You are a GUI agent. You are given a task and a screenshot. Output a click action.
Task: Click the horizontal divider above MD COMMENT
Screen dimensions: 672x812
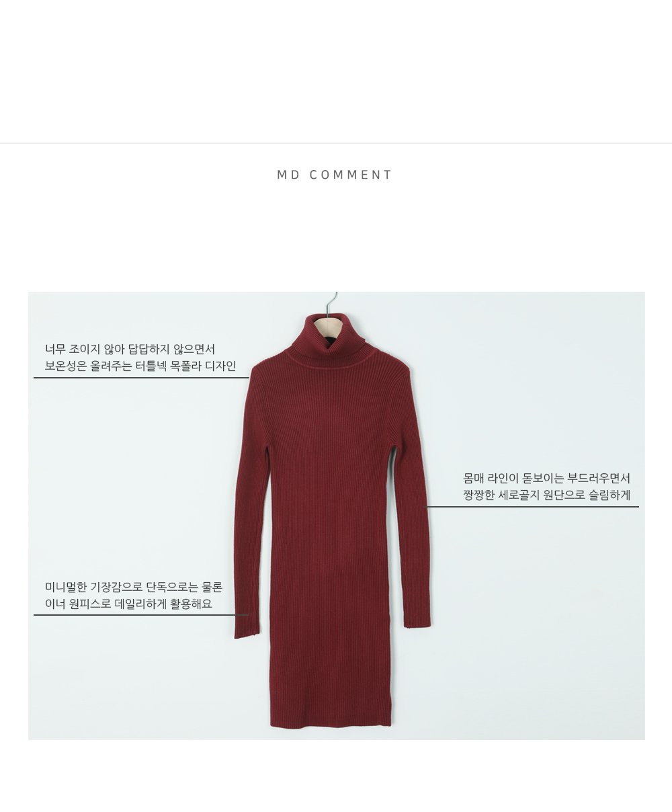tap(336, 143)
